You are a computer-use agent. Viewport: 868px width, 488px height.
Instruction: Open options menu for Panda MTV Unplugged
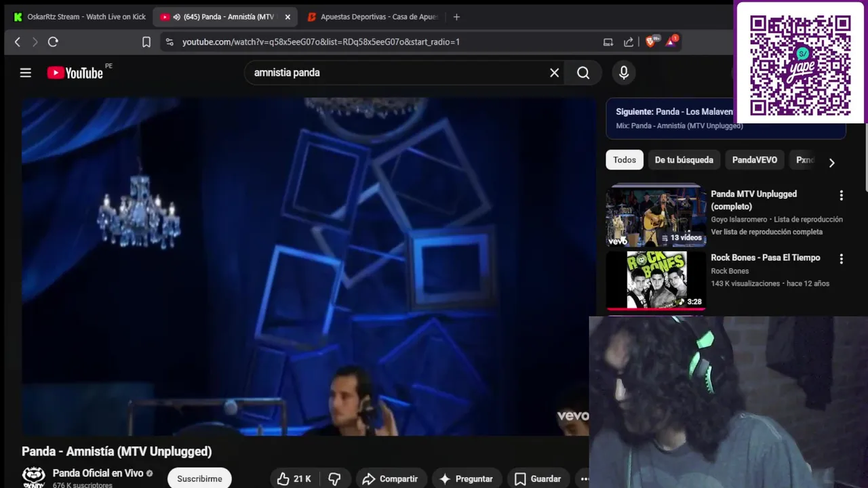coord(841,195)
